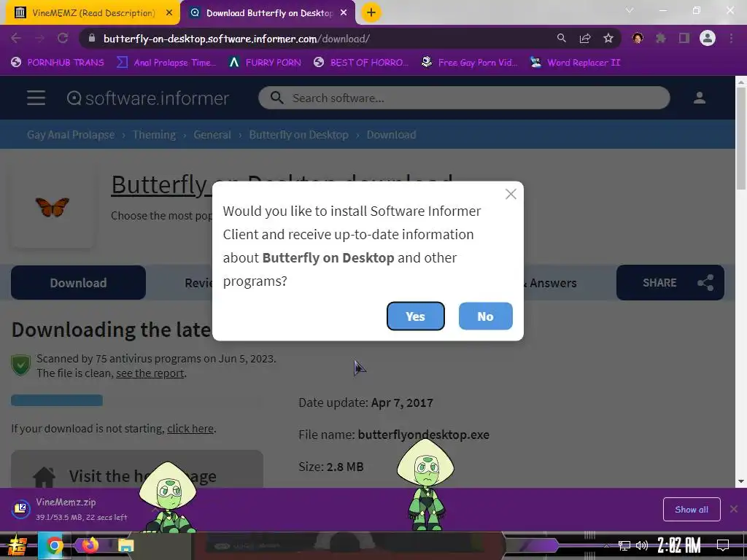
Task: Close the VineMEMZ tab
Action: coord(169,13)
